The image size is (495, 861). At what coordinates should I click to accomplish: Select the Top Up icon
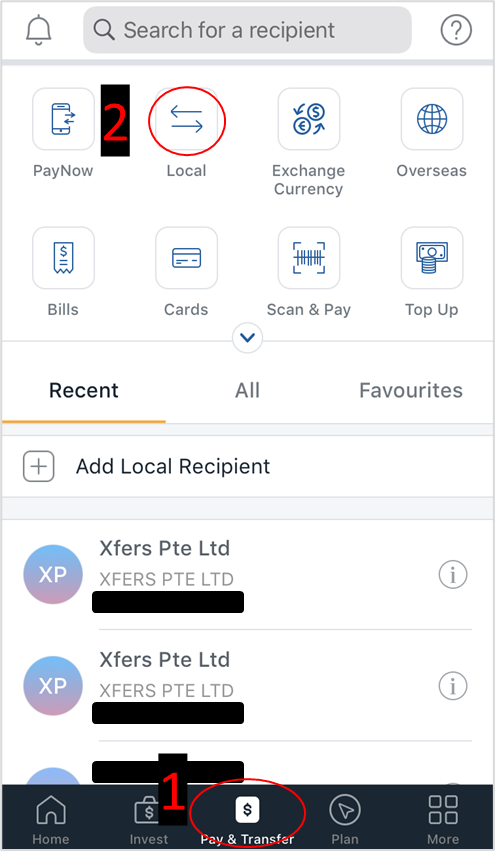pyautogui.click(x=432, y=258)
